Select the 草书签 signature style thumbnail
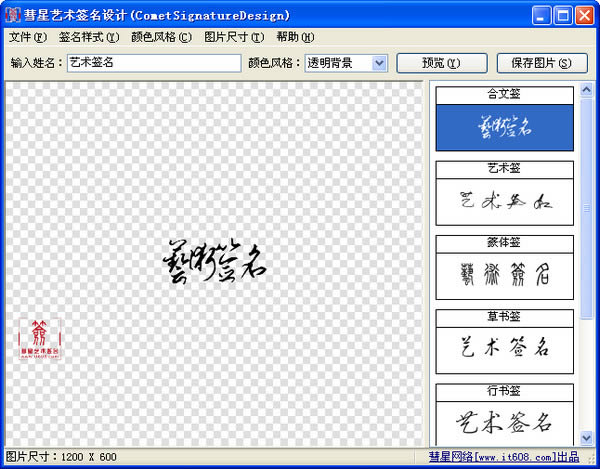 pyautogui.click(x=504, y=349)
